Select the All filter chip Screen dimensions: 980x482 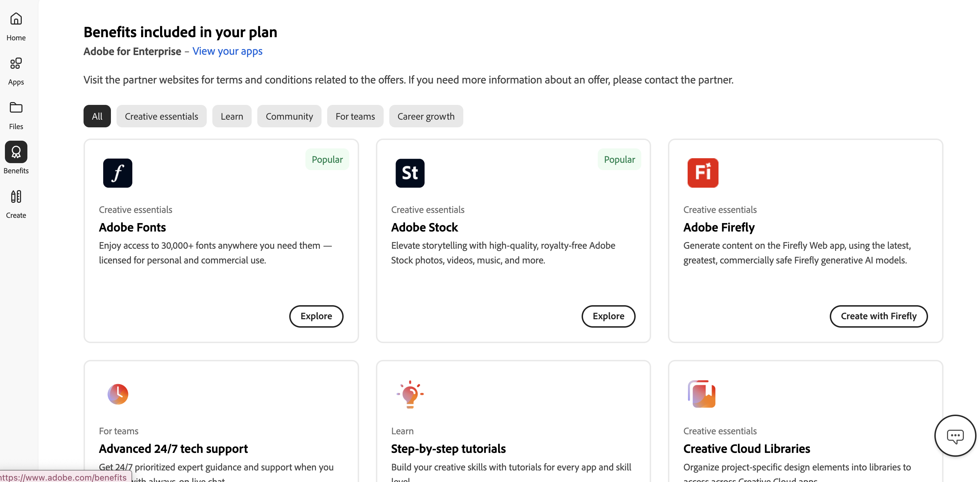click(x=97, y=116)
